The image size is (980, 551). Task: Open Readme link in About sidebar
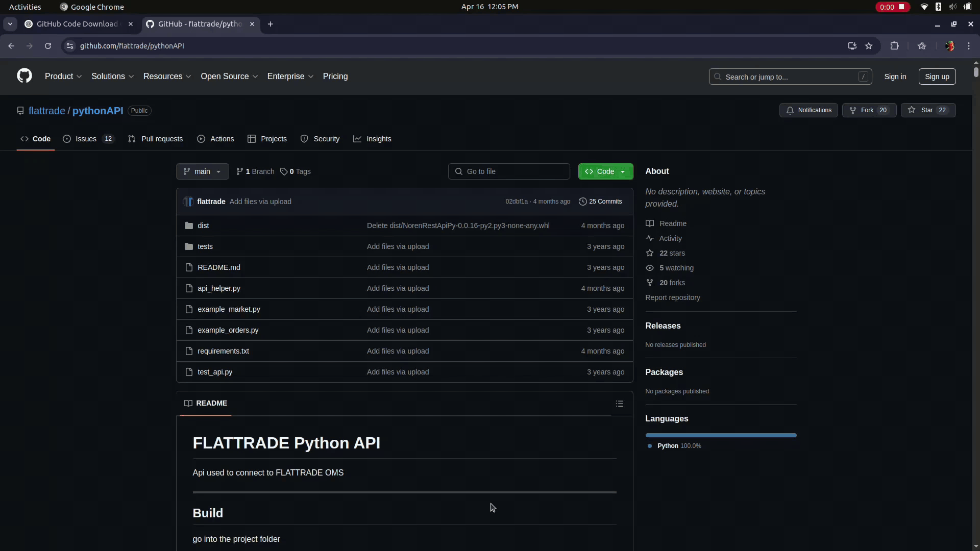click(x=666, y=223)
